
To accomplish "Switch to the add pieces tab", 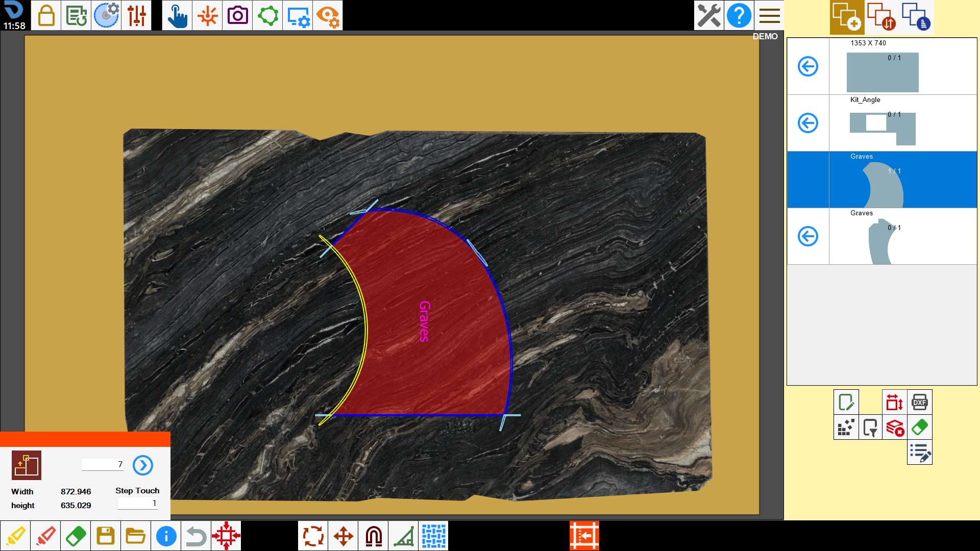I will pos(847,17).
